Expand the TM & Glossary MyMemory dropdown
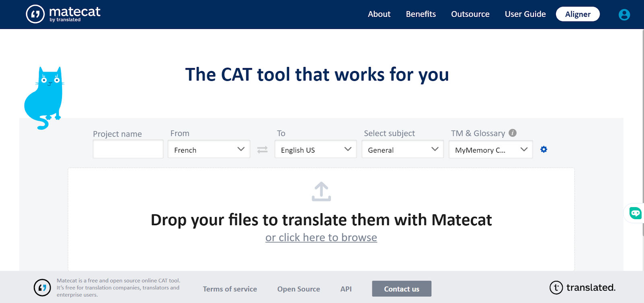The width and height of the screenshot is (644, 303). coord(491,149)
